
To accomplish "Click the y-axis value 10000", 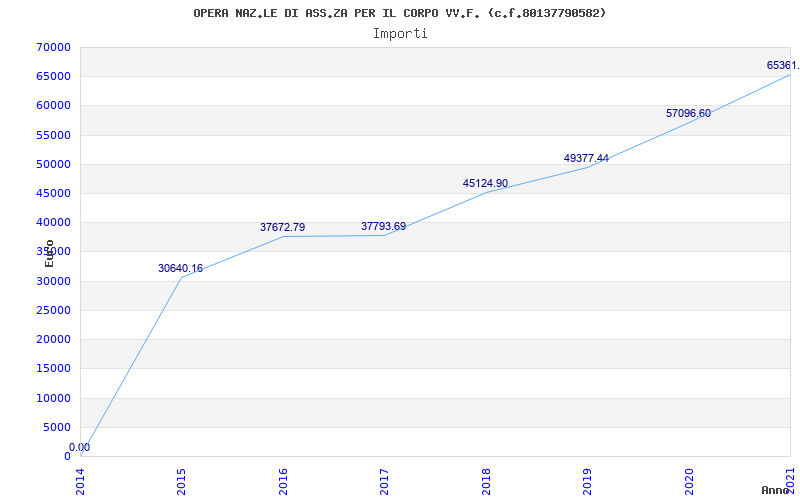I will (x=54, y=398).
